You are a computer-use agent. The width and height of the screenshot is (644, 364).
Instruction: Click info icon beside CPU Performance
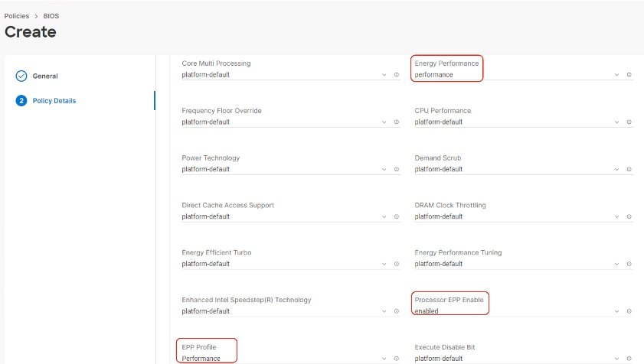pos(629,122)
